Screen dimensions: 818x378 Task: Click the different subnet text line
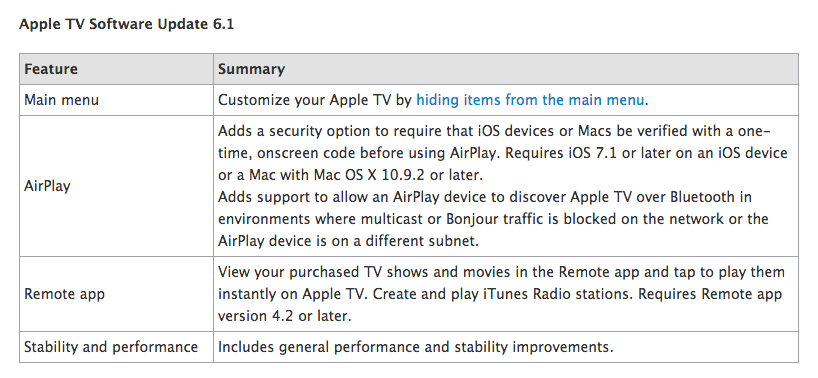pos(348,240)
